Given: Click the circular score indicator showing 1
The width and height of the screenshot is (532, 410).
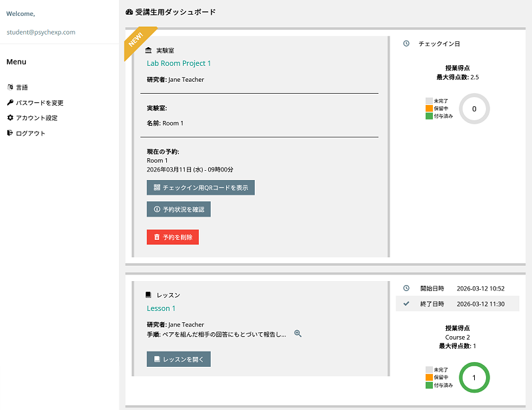Looking at the screenshot, I should click(474, 377).
